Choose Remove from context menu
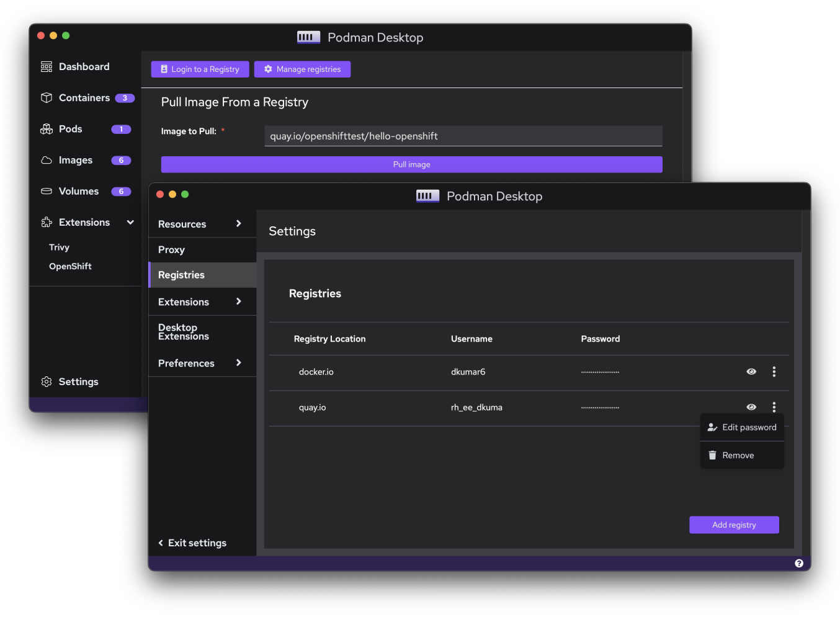Screen dimensions: 840x617 742,455
